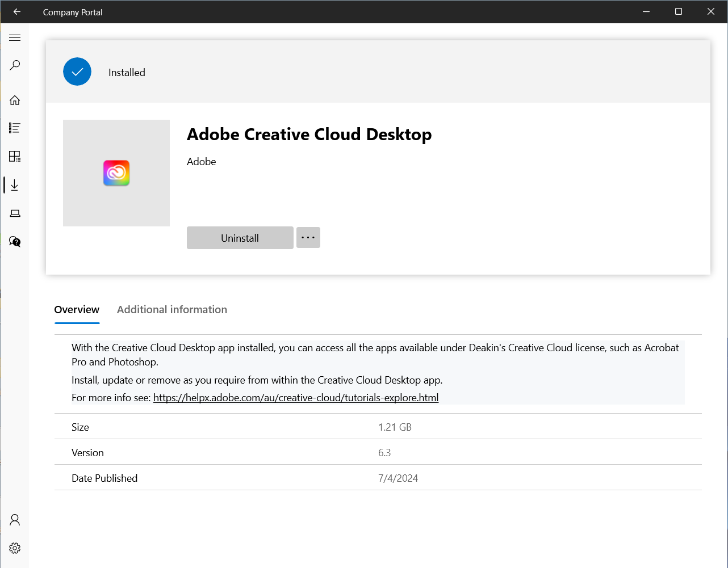
Task: Minimize the Company Portal window
Action: point(646,11)
